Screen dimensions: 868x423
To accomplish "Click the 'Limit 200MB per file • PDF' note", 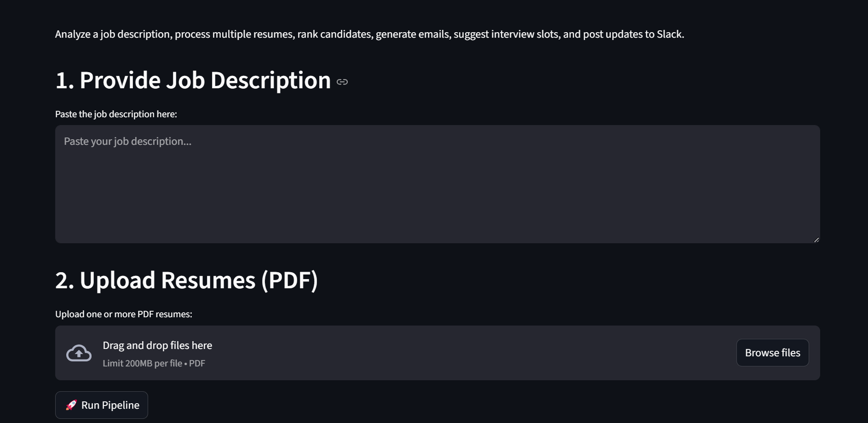I will (154, 363).
